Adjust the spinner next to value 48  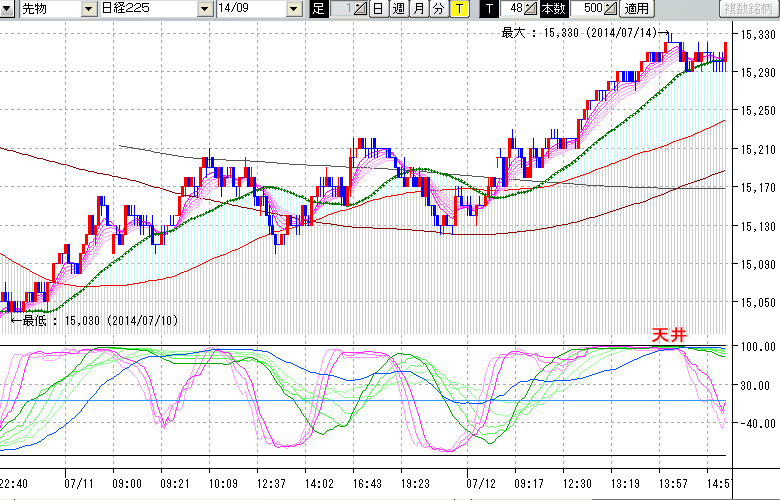click(531, 9)
